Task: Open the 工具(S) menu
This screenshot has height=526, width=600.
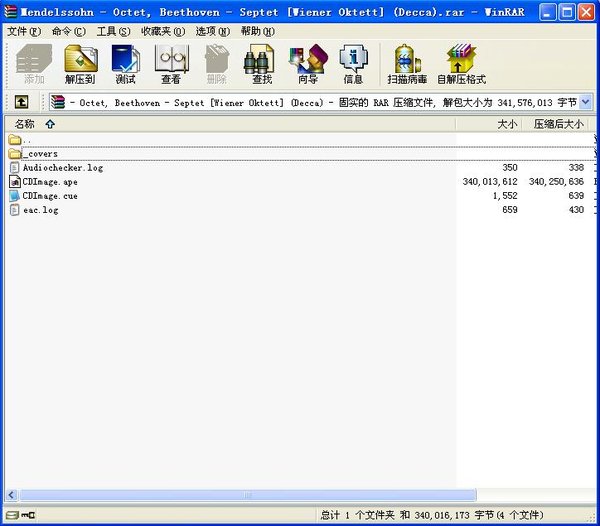Action: (x=114, y=31)
